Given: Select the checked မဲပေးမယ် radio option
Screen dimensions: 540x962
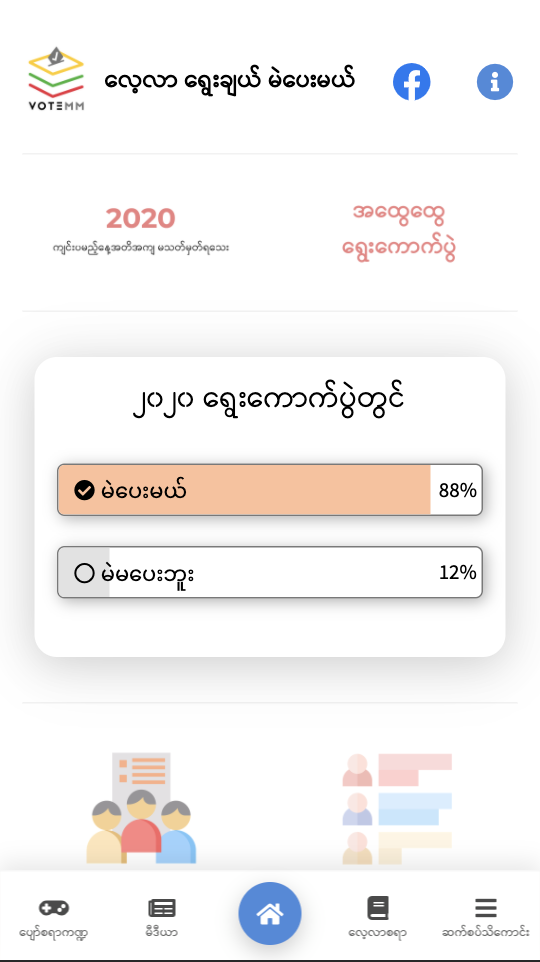Looking at the screenshot, I should pyautogui.click(x=84, y=490).
